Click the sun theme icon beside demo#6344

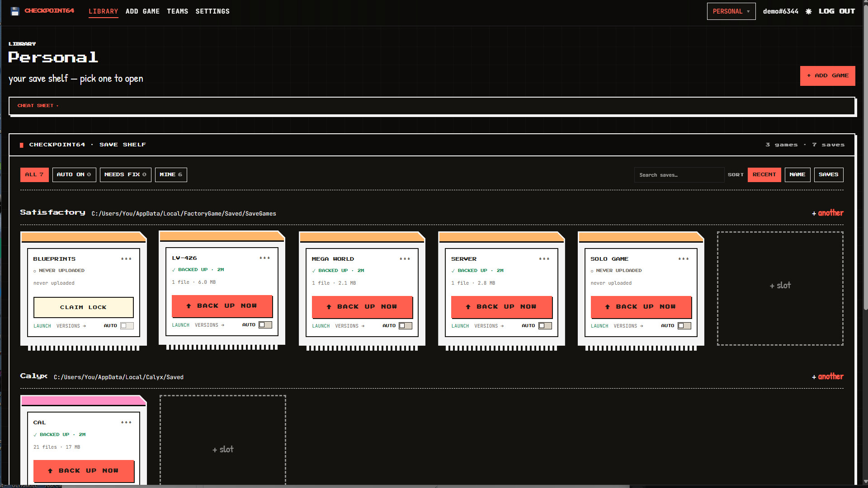[x=808, y=11]
